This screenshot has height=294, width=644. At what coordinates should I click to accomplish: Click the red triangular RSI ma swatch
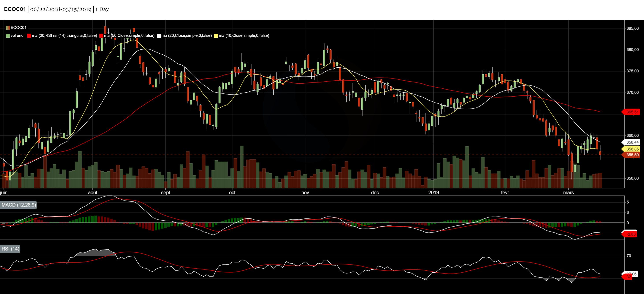(29, 36)
